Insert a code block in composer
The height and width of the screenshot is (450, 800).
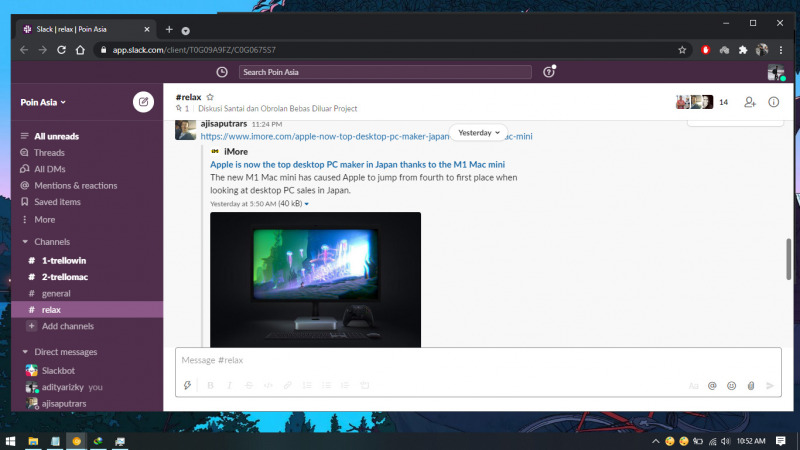365,385
